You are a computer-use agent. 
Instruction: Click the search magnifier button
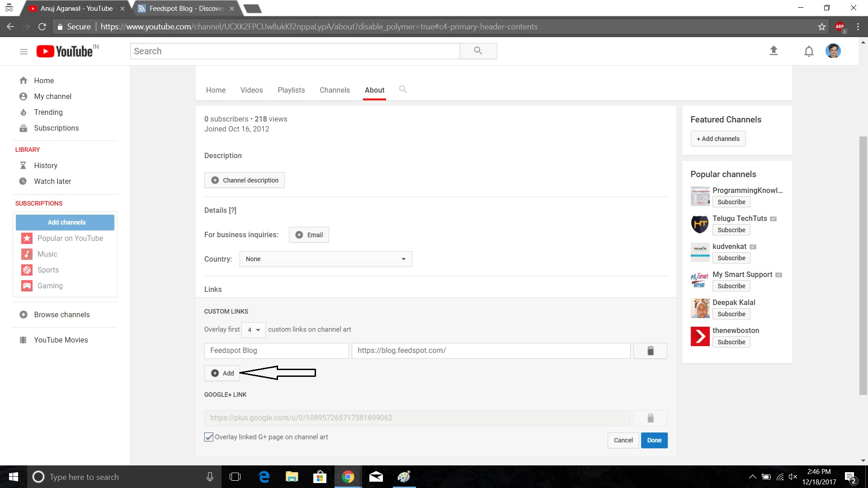point(478,51)
